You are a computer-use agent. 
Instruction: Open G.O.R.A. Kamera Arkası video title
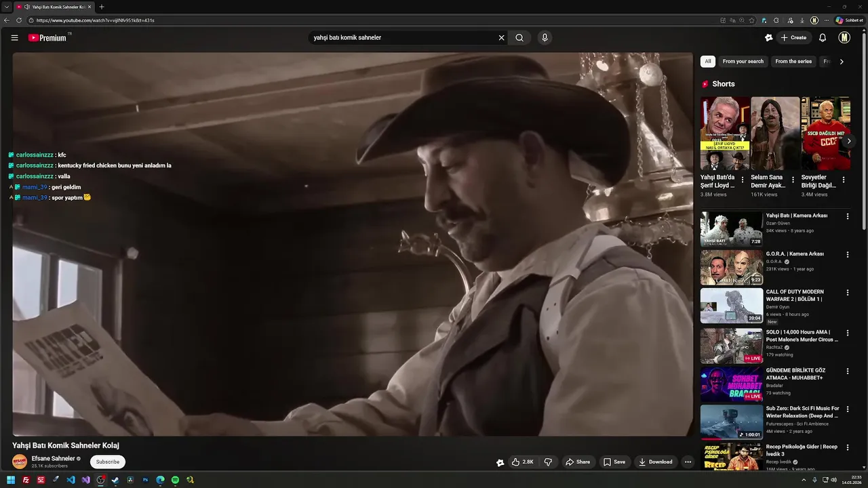pyautogui.click(x=795, y=254)
